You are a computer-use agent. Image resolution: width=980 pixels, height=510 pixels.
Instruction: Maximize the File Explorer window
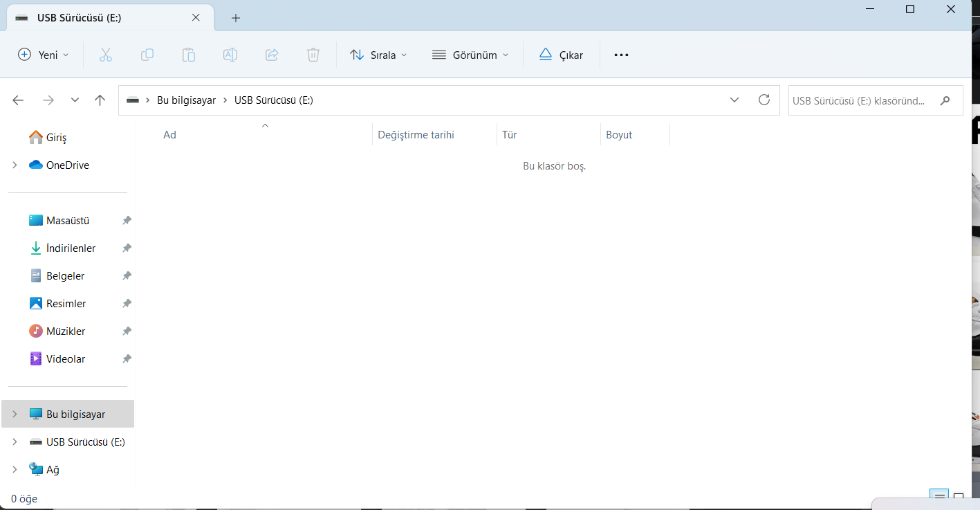[x=910, y=9]
